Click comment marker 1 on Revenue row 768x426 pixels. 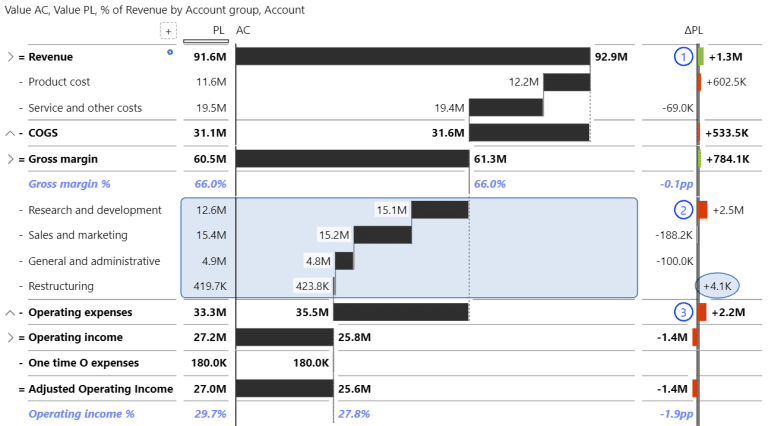coord(684,58)
